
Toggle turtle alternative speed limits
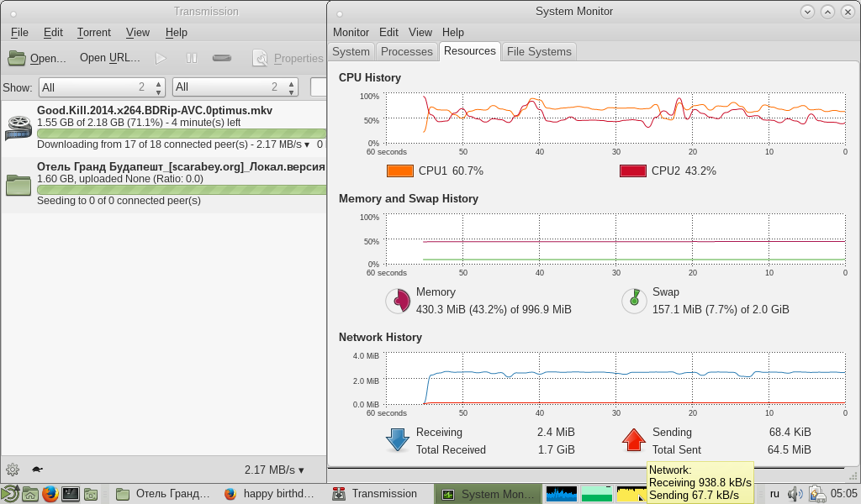37,470
